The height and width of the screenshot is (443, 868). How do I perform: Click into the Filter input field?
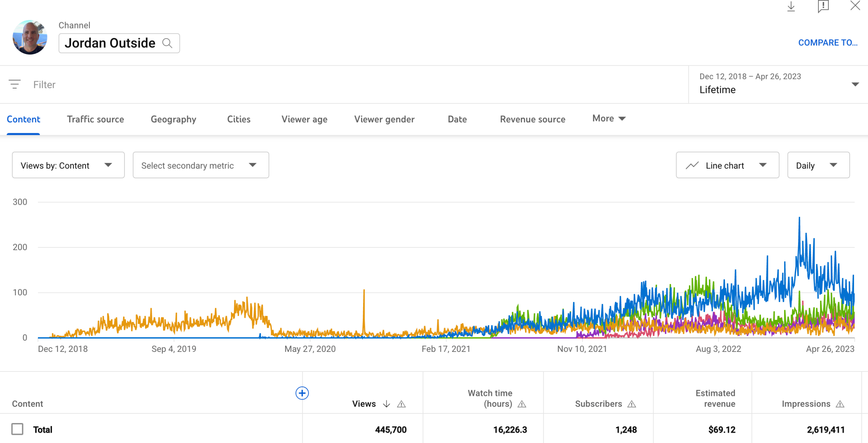tap(203, 85)
